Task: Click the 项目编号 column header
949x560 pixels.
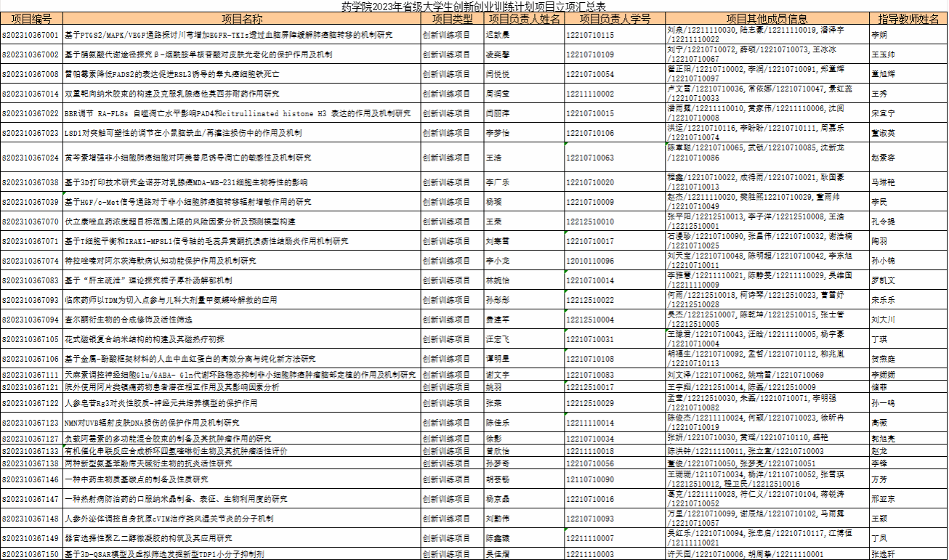Action: (x=31, y=19)
